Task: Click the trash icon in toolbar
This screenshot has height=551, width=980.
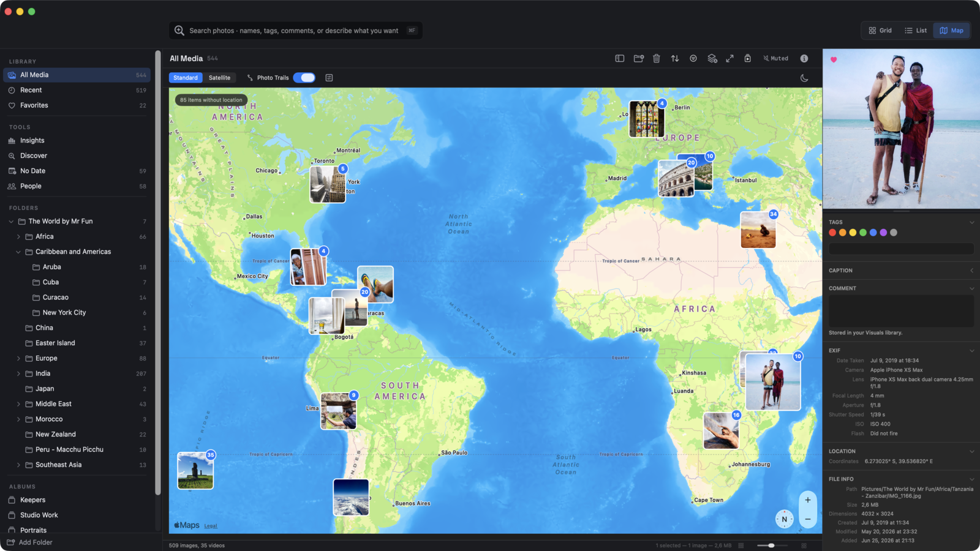Action: [x=657, y=58]
